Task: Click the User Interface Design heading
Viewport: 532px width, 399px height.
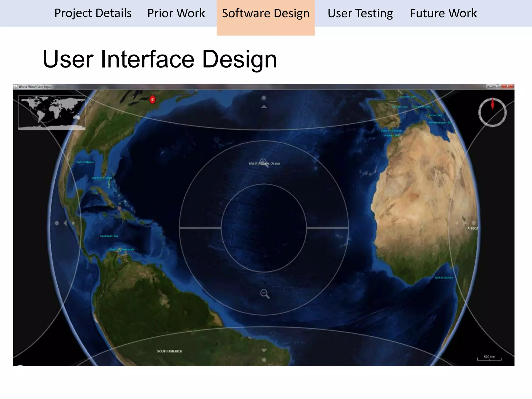Action: click(159, 59)
